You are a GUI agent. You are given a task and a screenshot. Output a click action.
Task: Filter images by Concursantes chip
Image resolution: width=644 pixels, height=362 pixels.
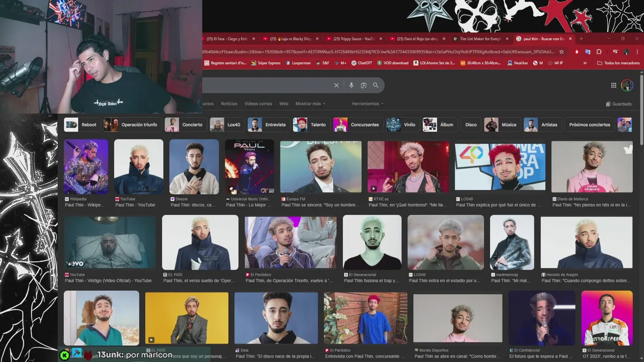357,125
